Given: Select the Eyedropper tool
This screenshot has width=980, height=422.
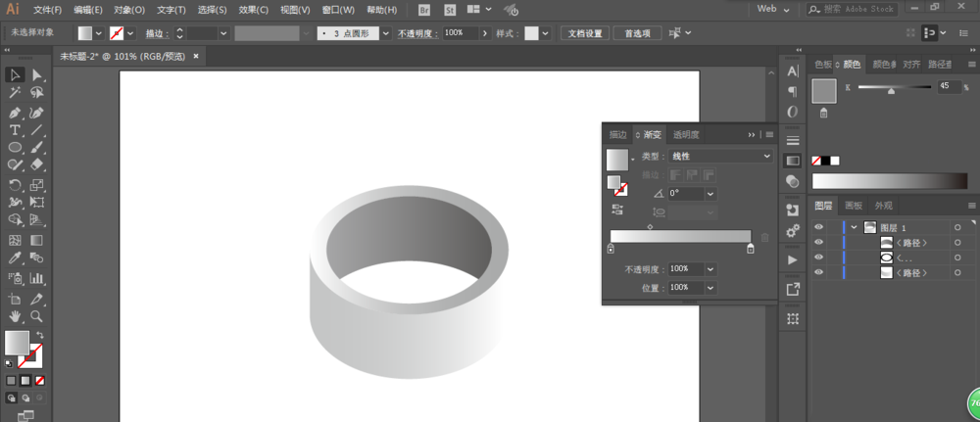Looking at the screenshot, I should coord(15,258).
